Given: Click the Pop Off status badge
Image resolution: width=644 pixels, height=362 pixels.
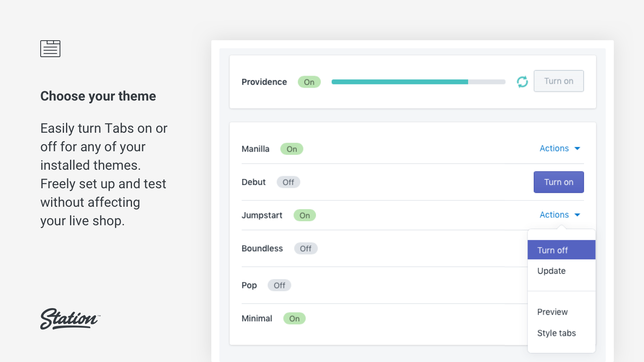Looking at the screenshot, I should click(x=279, y=286).
